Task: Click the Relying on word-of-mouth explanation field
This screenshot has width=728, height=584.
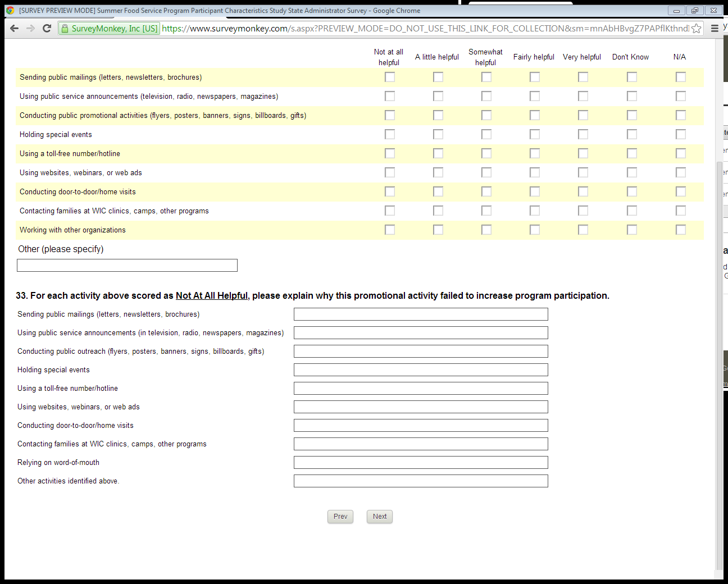Action: 420,463
